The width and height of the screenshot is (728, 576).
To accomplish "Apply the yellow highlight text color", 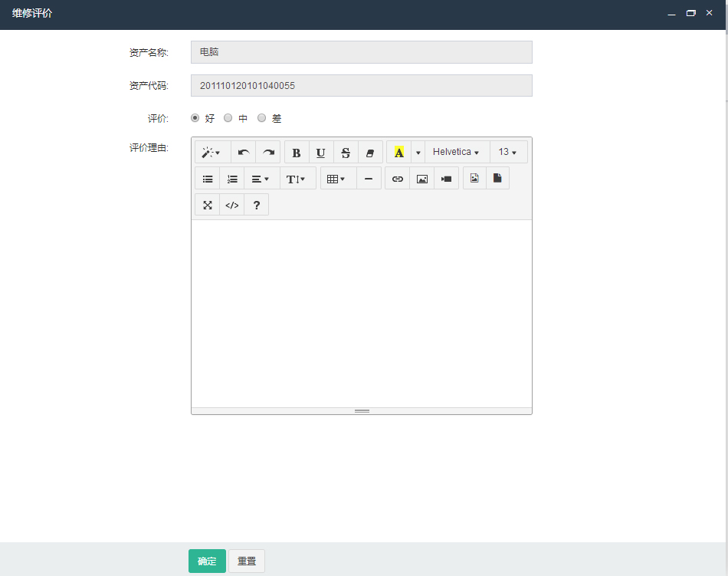I will [x=399, y=152].
